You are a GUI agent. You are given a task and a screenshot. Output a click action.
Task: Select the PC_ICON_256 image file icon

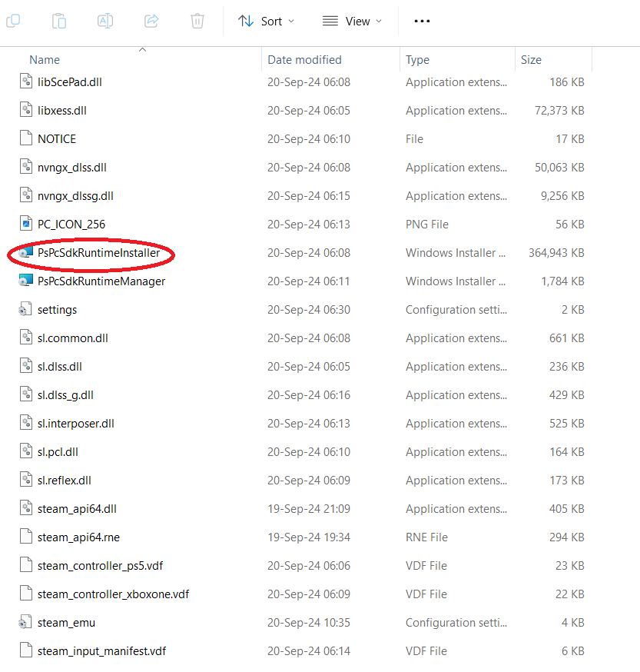coord(26,223)
